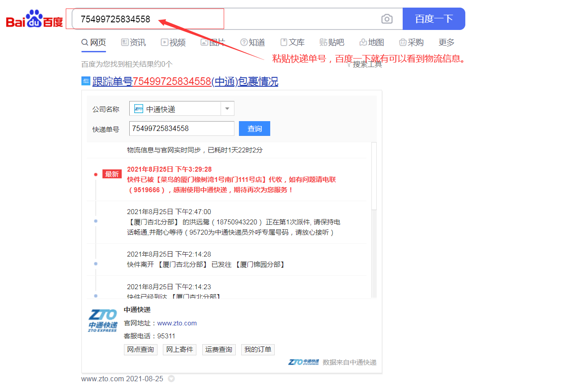Switch to the 地图 tab

(372, 42)
